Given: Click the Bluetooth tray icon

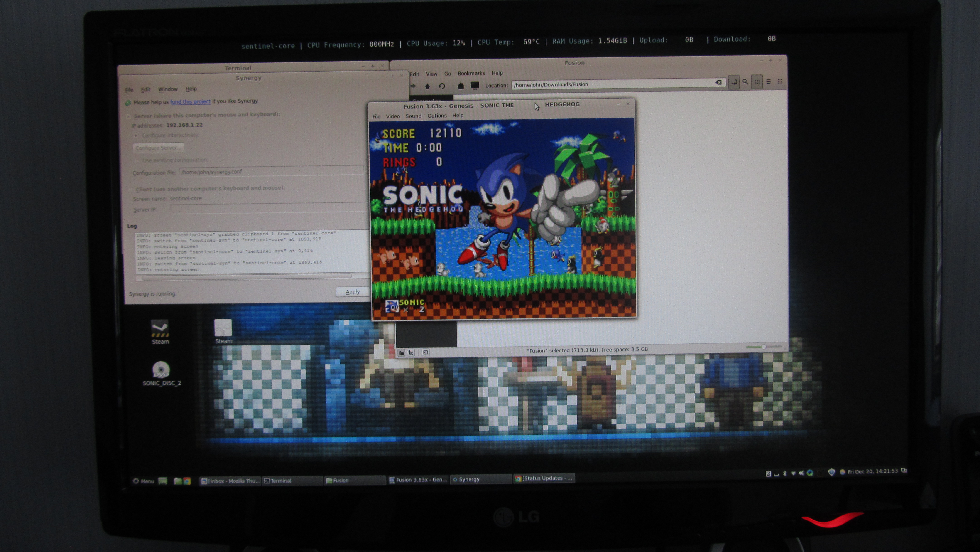Looking at the screenshot, I should pyautogui.click(x=784, y=473).
